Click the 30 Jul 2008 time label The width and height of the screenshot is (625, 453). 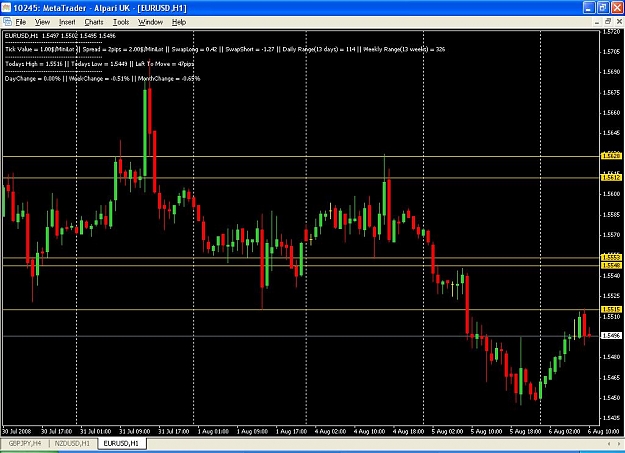click(17, 431)
